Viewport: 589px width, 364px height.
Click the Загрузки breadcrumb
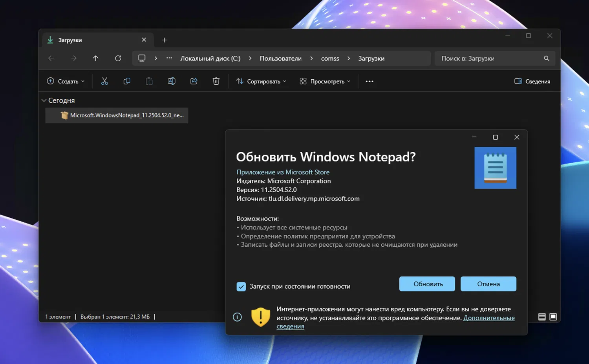pos(371,58)
